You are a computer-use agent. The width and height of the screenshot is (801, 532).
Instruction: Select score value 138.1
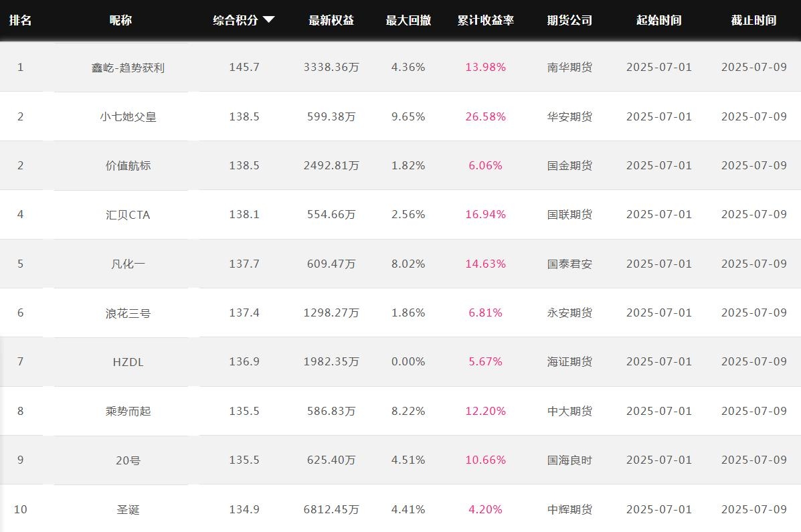(x=244, y=214)
